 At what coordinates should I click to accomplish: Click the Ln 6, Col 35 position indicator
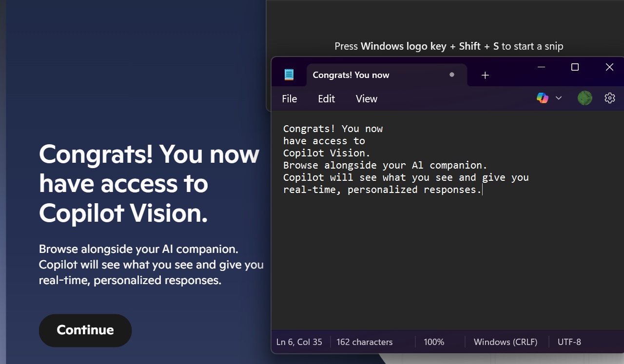299,342
